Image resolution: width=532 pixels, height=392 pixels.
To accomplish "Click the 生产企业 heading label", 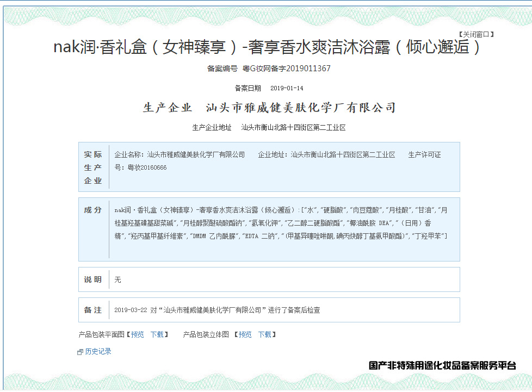I will [x=167, y=108].
